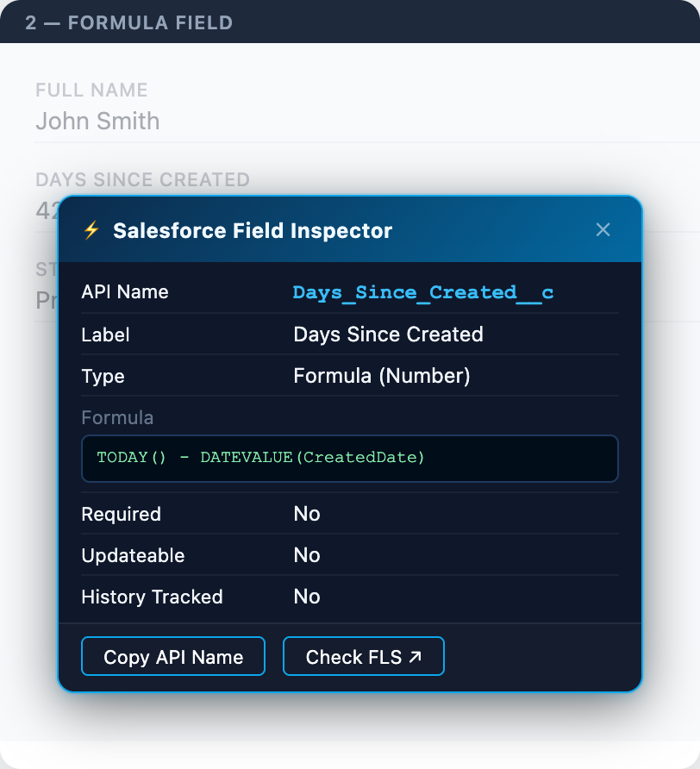
Task: Click the Salesforce Field Inspector title text
Action: pyautogui.click(x=250, y=230)
